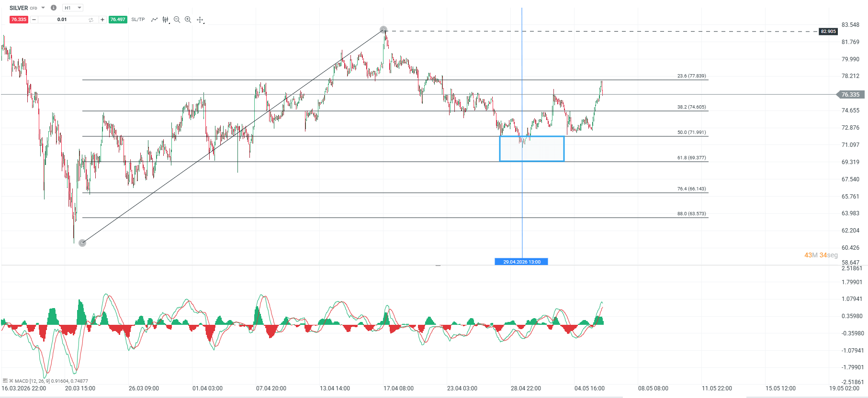Click the green buy price 76.497
Viewport: 868px width, 398px height.
118,20
